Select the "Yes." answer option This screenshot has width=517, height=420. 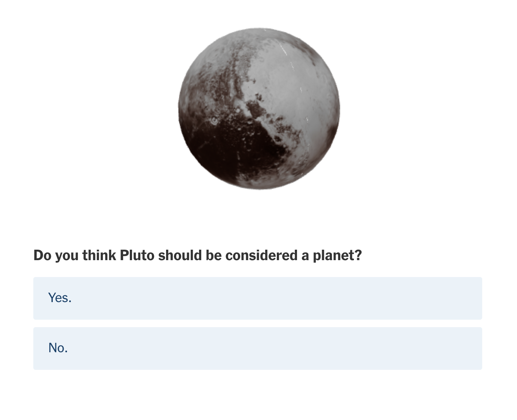(257, 298)
